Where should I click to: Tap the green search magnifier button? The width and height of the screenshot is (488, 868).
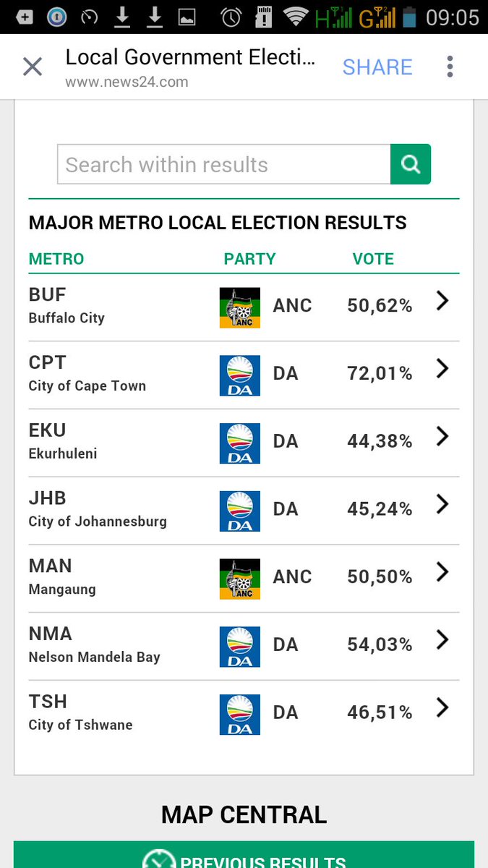coord(411,164)
